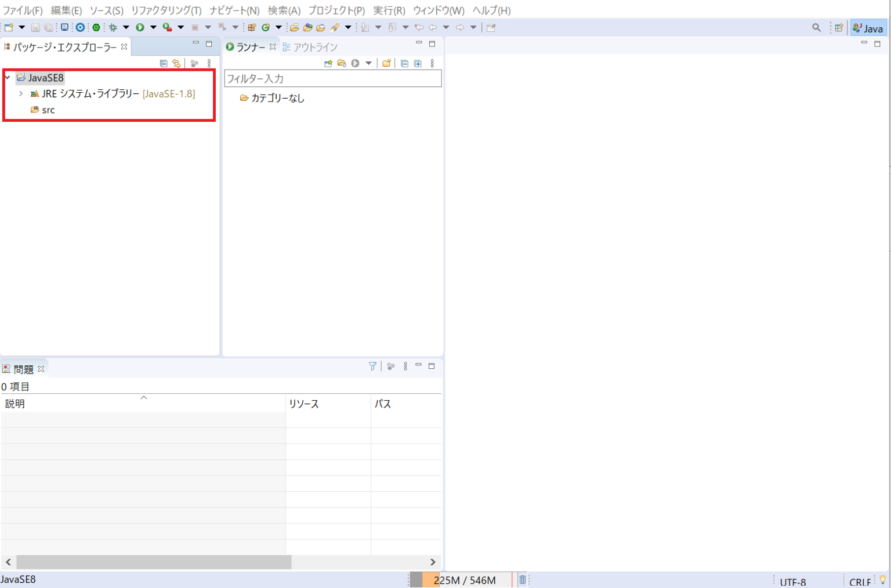Click the Last Edit Location icon
Viewport: 891px width, 588px height.
[419, 27]
